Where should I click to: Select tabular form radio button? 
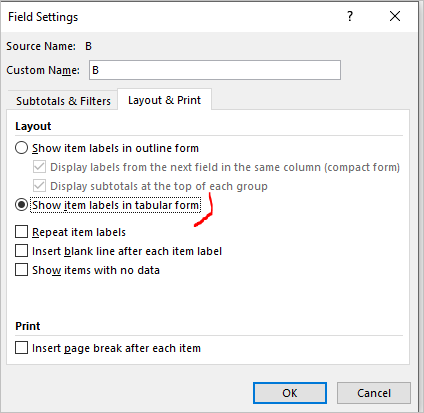21,205
